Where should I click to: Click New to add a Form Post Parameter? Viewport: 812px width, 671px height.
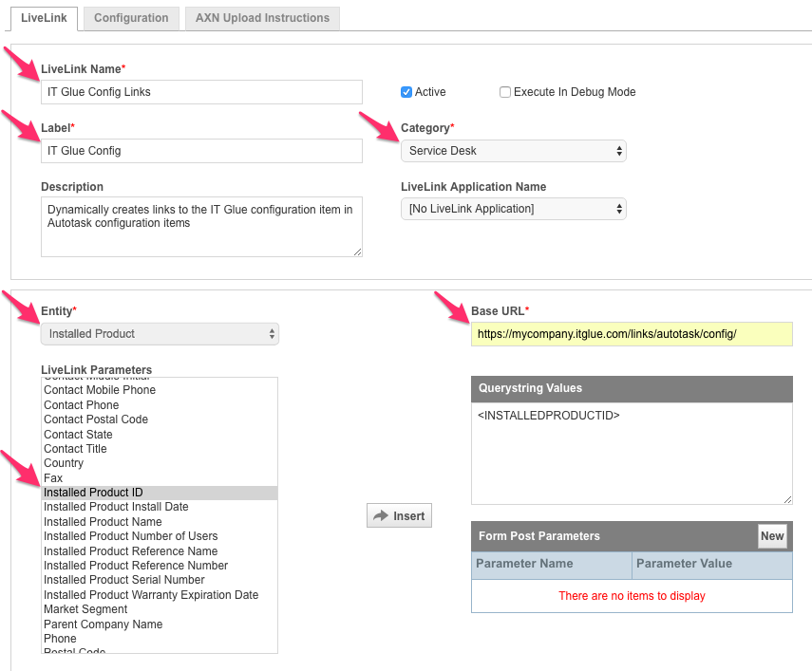(772, 535)
